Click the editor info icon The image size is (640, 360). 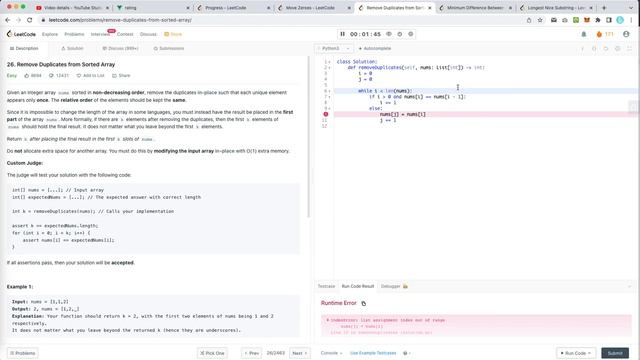(x=582, y=49)
